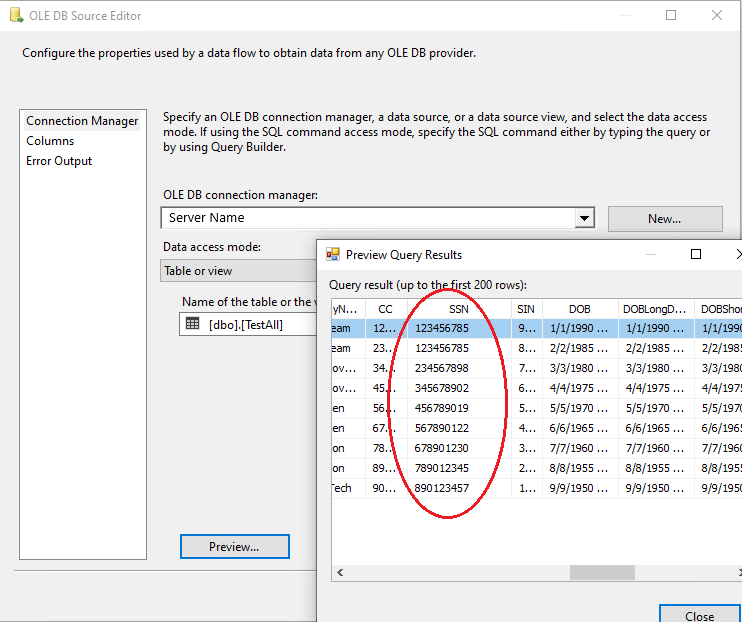Open the Data access mode dropdown
The image size is (742, 622).
point(240,270)
